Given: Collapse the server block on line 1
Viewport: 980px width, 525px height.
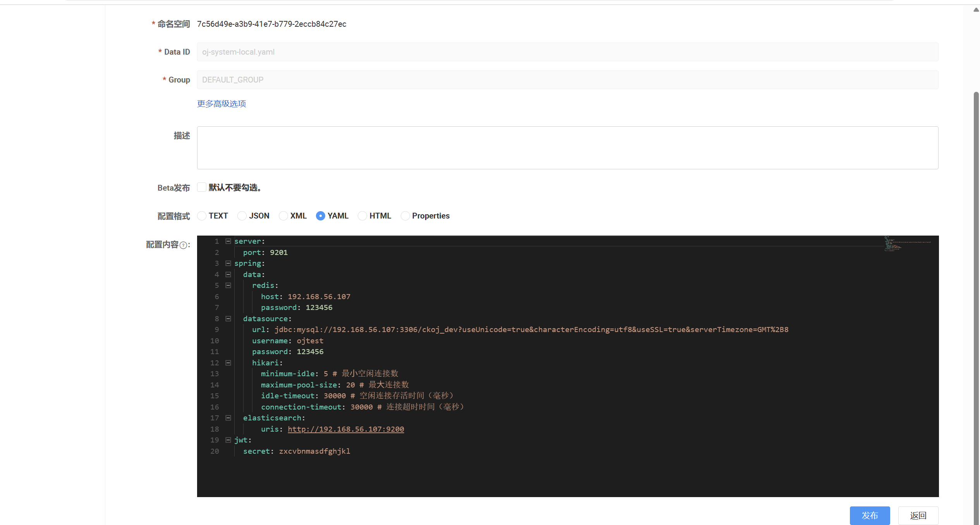Looking at the screenshot, I should [x=228, y=241].
